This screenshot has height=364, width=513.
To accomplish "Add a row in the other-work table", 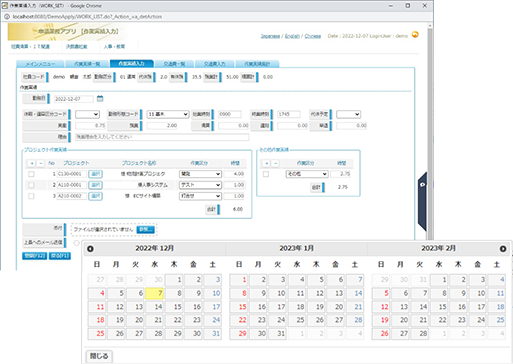I will pyautogui.click(x=266, y=163).
